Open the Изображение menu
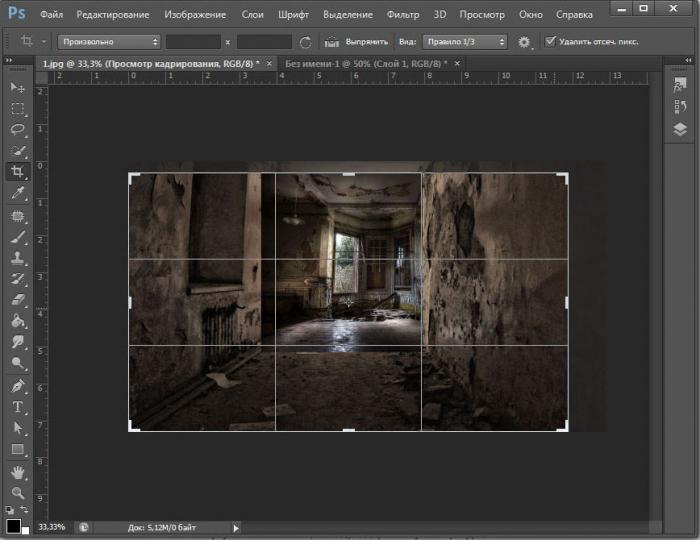 click(x=195, y=15)
